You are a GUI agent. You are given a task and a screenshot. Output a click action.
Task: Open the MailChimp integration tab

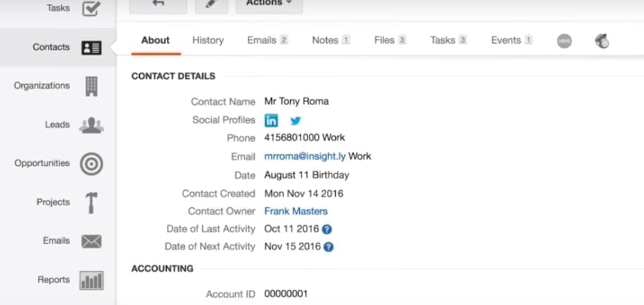[x=602, y=40]
